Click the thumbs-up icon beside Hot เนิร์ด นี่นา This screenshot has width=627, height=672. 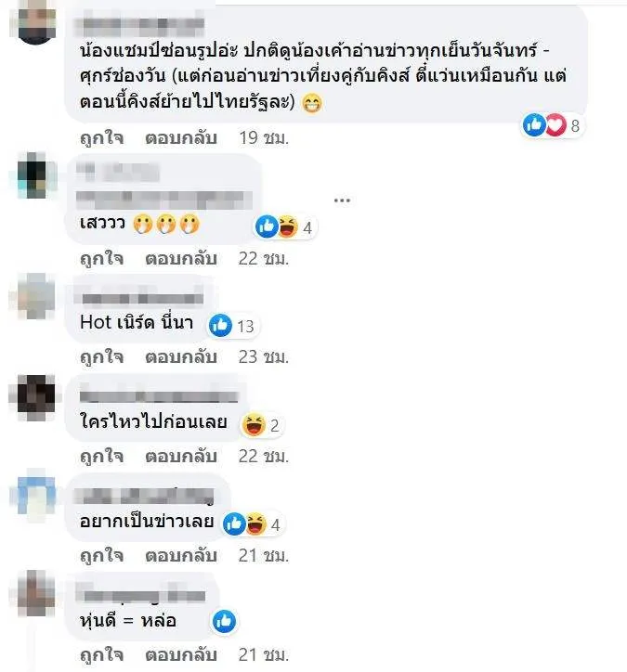click(220, 325)
